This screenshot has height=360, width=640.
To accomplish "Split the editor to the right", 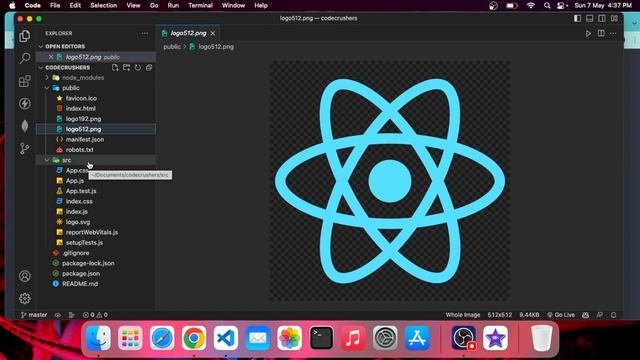I will (601, 33).
